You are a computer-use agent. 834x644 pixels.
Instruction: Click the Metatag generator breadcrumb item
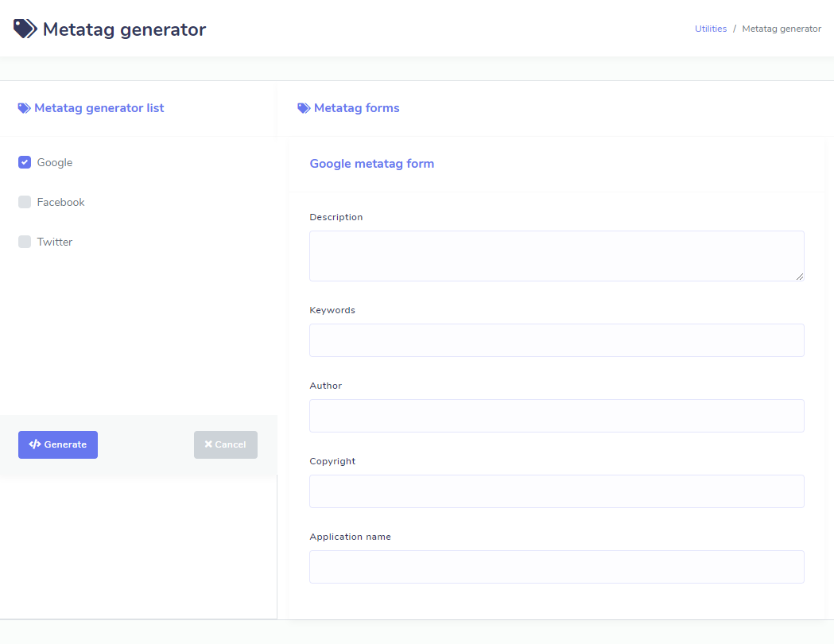[x=781, y=29]
